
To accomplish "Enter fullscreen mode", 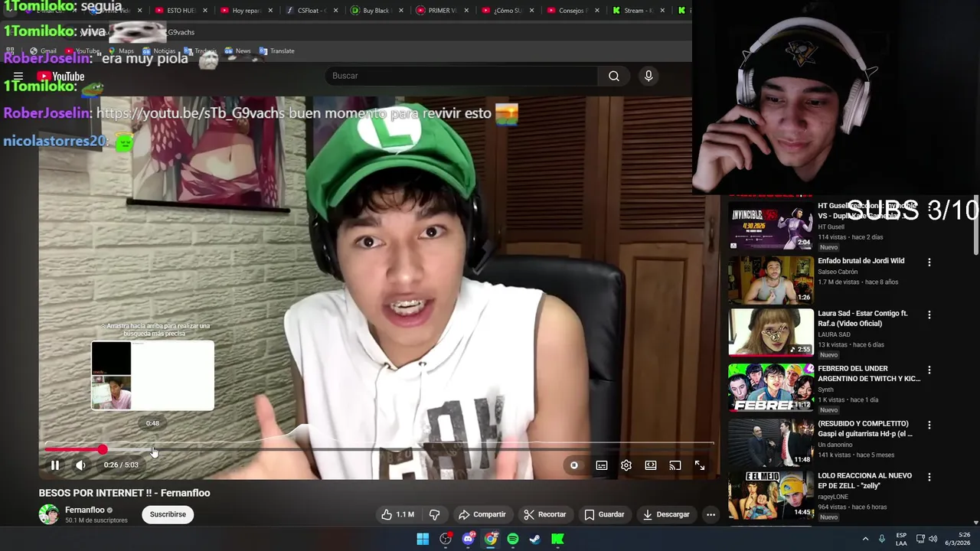I will pos(700,465).
